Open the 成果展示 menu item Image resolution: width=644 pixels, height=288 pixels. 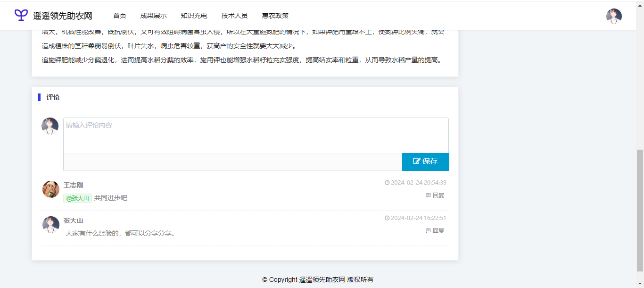pos(153,16)
